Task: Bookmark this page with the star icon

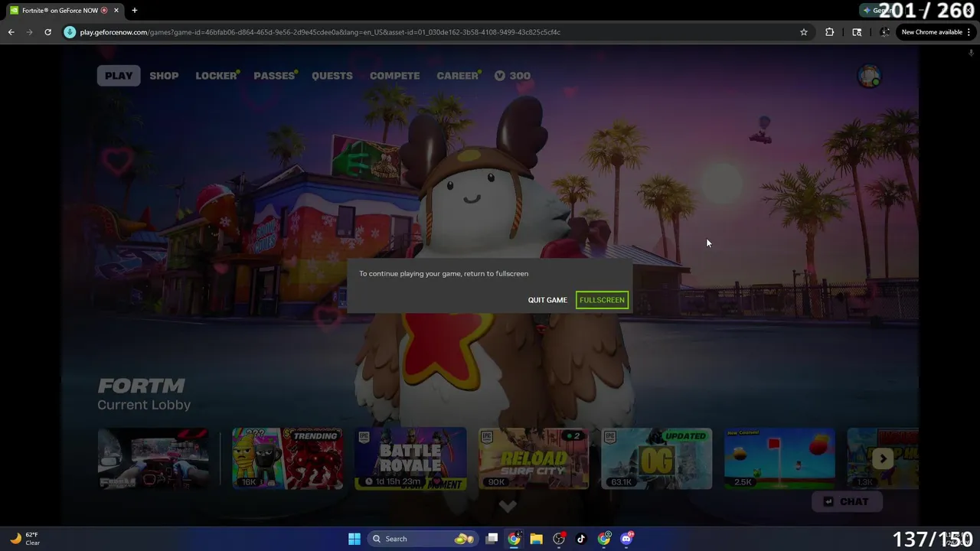Action: click(x=804, y=32)
